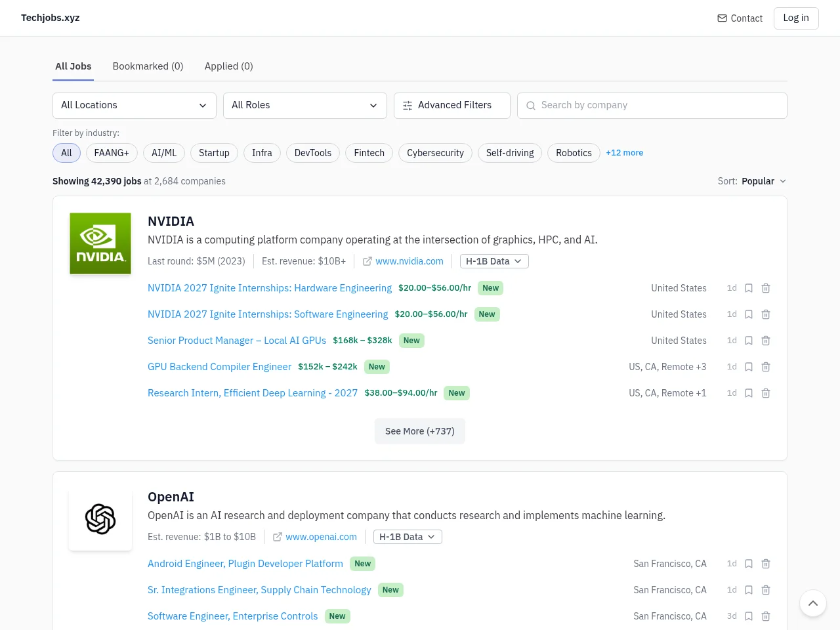
Task: Bookmark the GPU Backend Compiler Engineer job
Action: tap(749, 367)
